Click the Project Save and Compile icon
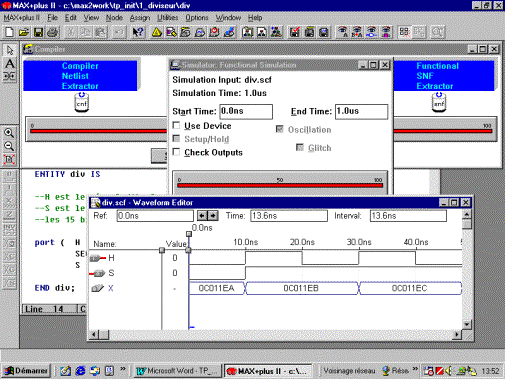The width and height of the screenshot is (505, 379). (x=309, y=32)
